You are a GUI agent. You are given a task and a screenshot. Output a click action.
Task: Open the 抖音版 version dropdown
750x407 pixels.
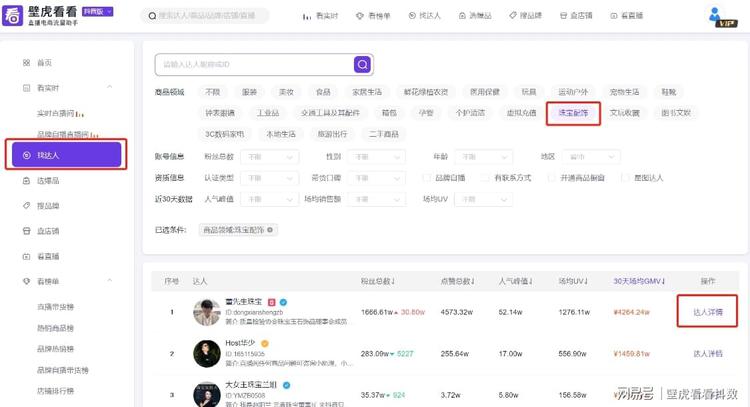[98, 11]
